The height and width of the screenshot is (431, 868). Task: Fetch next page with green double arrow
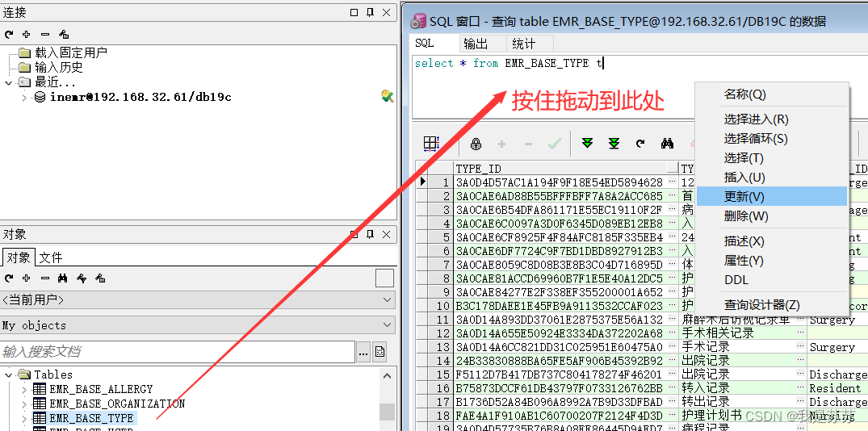click(x=587, y=144)
